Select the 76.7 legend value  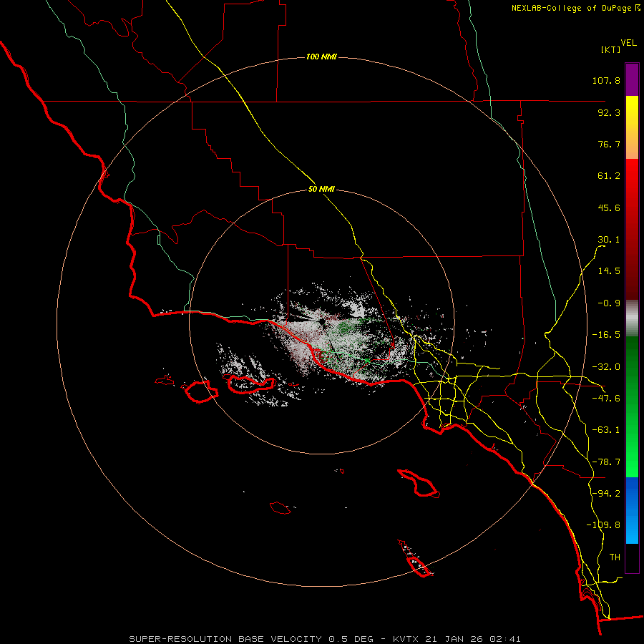click(609, 144)
